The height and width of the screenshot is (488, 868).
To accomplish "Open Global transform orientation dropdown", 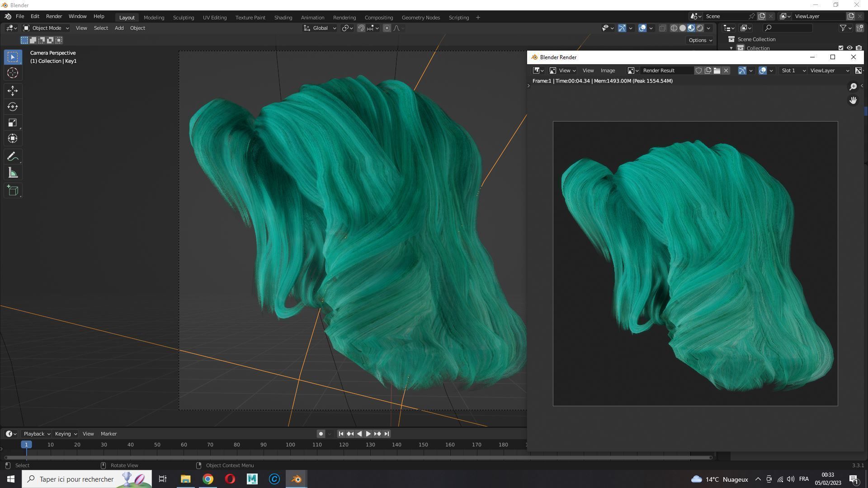I will (x=320, y=28).
